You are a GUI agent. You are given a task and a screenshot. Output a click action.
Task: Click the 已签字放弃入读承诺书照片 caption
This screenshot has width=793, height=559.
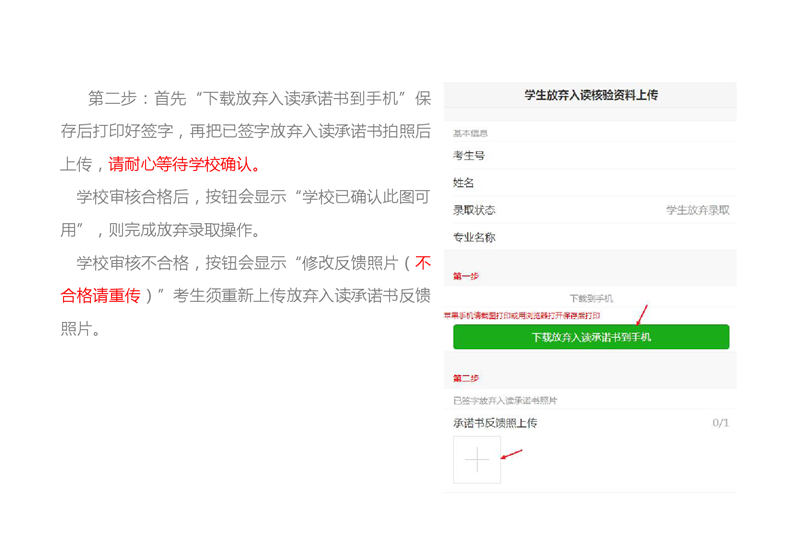click(505, 400)
